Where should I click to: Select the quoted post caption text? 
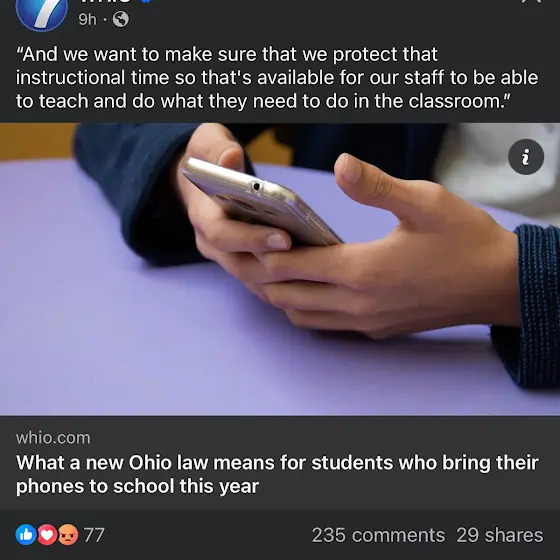(x=277, y=78)
